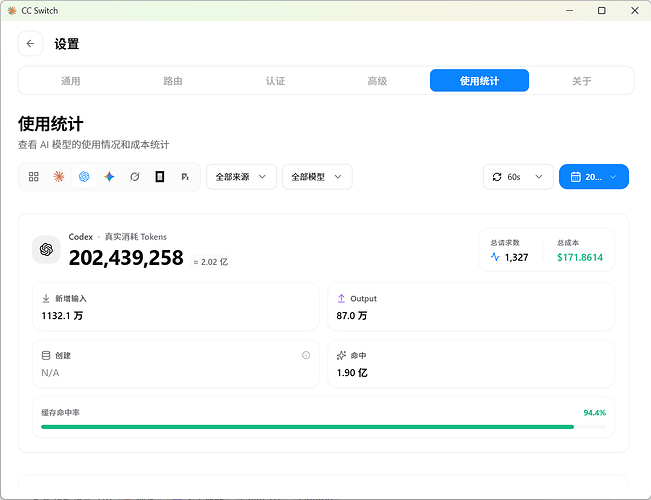651x500 pixels.
Task: Close the CC Switch window
Action: pos(635,10)
